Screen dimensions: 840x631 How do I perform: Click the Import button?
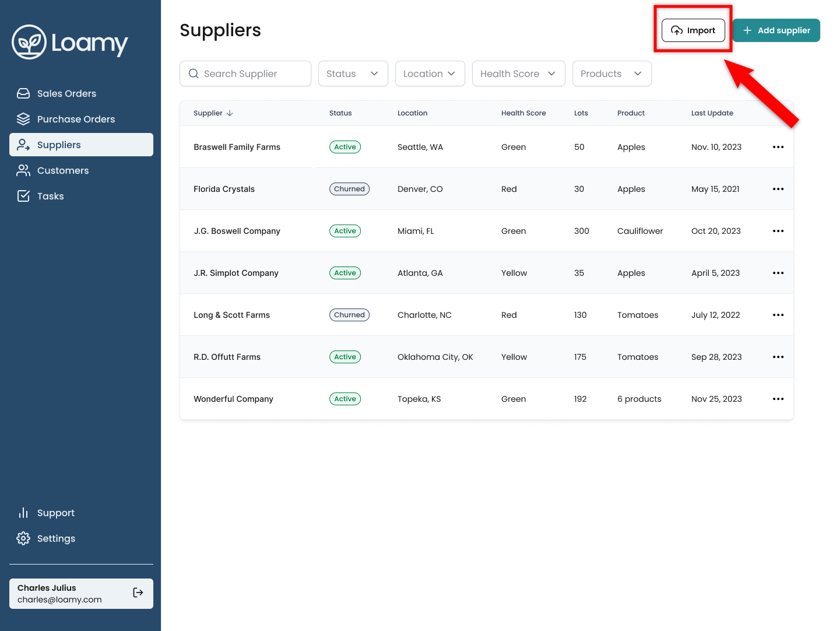click(x=693, y=30)
